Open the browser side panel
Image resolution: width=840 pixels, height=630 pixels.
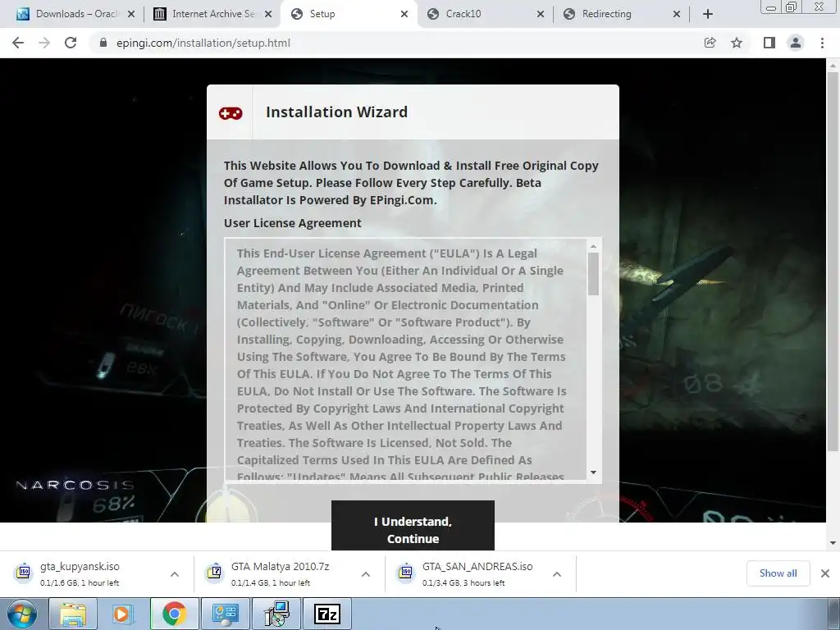[769, 43]
